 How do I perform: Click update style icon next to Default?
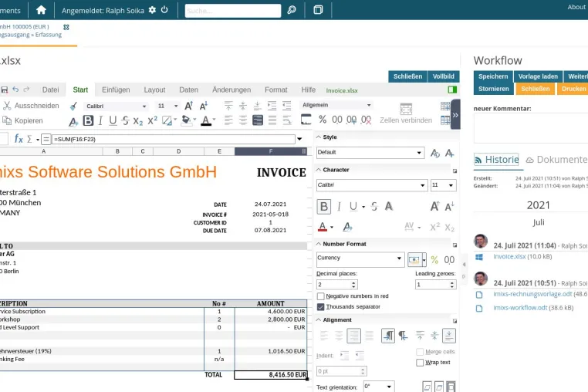(x=435, y=153)
